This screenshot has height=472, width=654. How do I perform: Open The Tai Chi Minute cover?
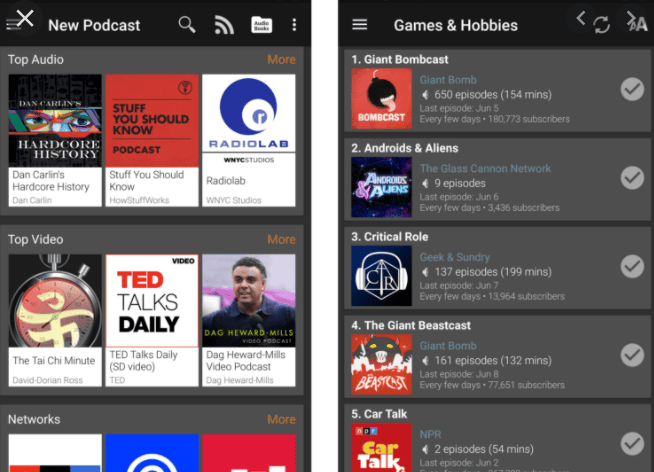click(55, 301)
